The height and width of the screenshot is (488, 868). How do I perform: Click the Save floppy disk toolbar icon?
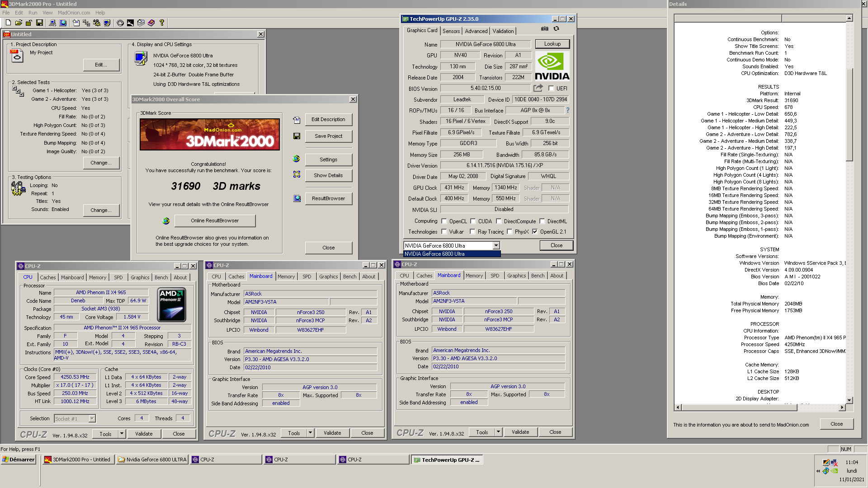coord(39,23)
